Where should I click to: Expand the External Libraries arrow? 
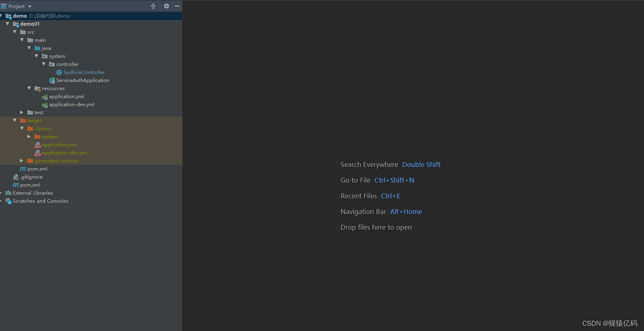(x=1, y=193)
